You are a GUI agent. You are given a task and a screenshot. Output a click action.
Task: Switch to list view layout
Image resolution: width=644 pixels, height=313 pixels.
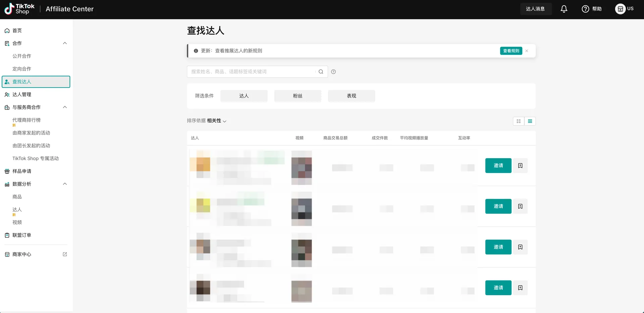[530, 121]
